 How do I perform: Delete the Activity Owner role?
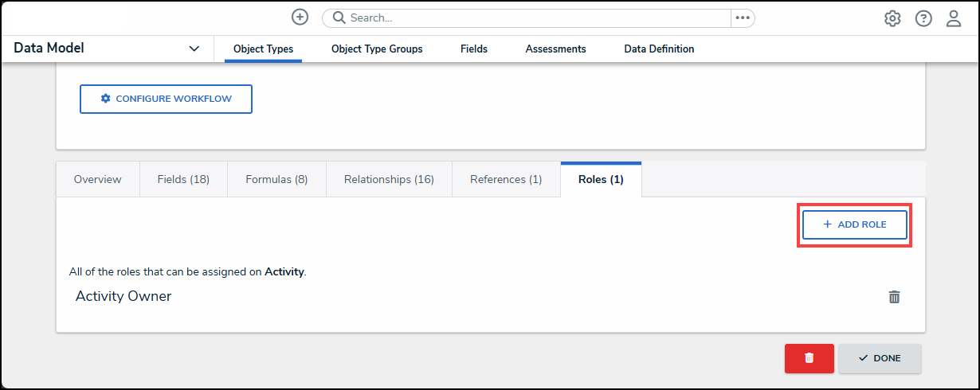pyautogui.click(x=895, y=297)
